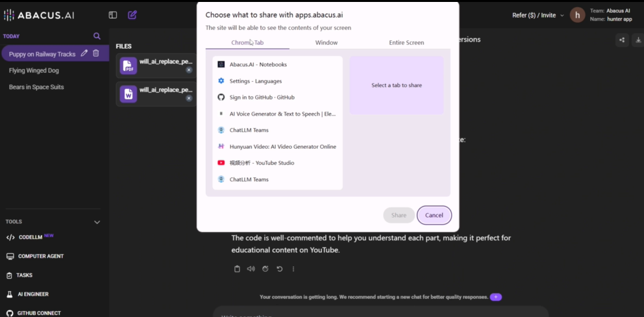Expand Refer ($) / Invite dropdown

click(562, 16)
